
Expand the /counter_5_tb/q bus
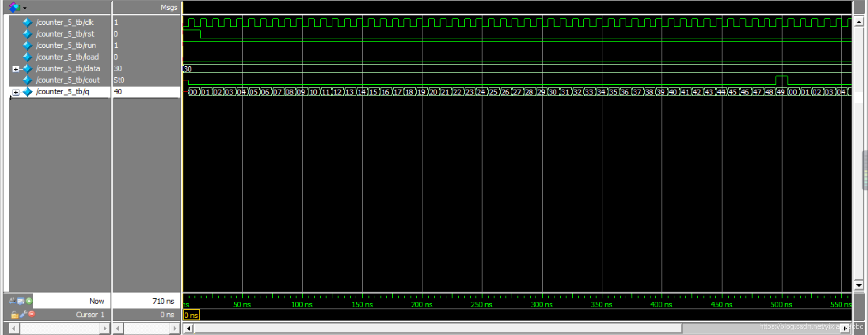[x=16, y=92]
